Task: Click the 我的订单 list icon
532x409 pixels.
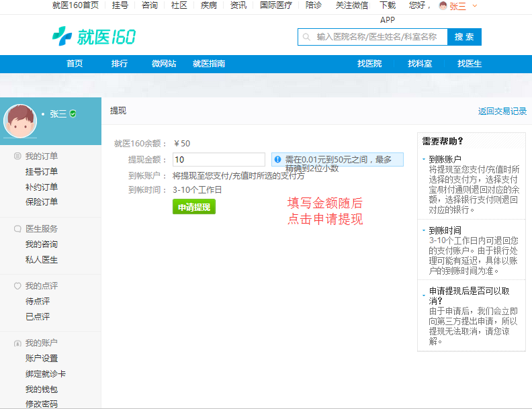Action: (17, 156)
